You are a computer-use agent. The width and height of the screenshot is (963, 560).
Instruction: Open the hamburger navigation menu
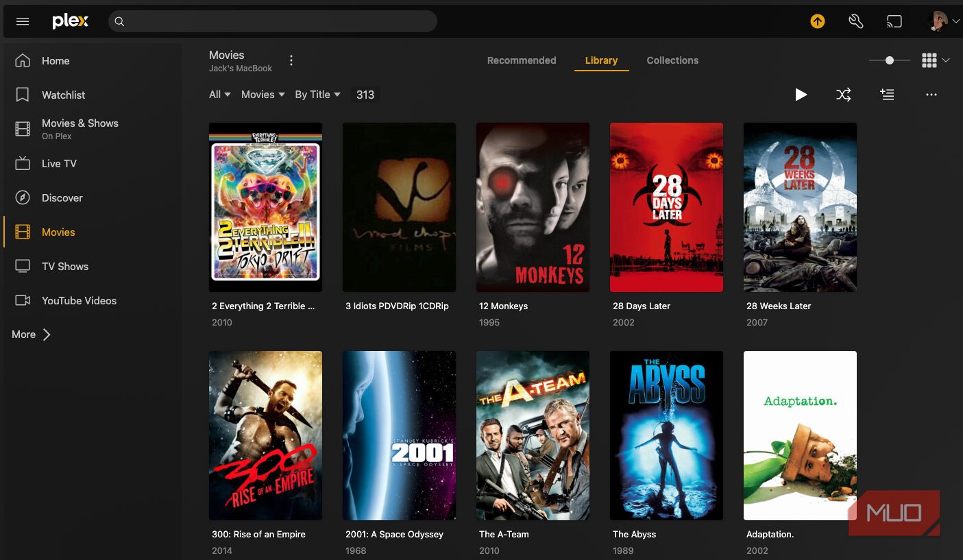coord(23,21)
